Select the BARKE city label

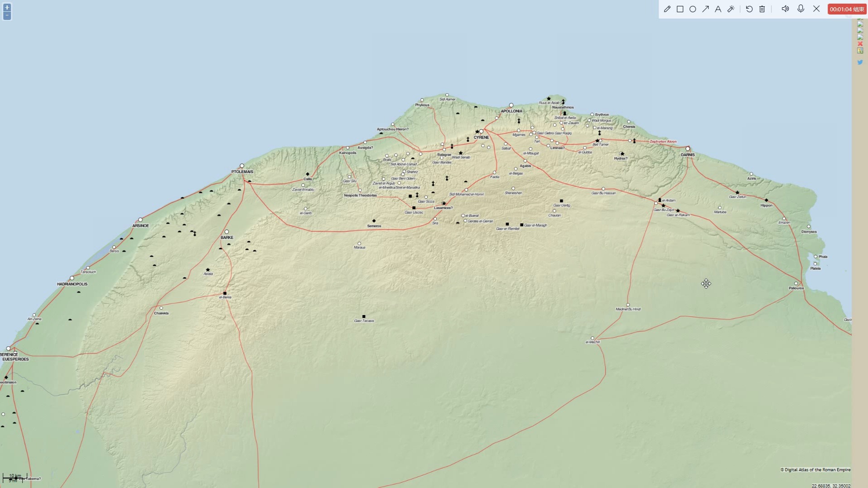click(227, 237)
